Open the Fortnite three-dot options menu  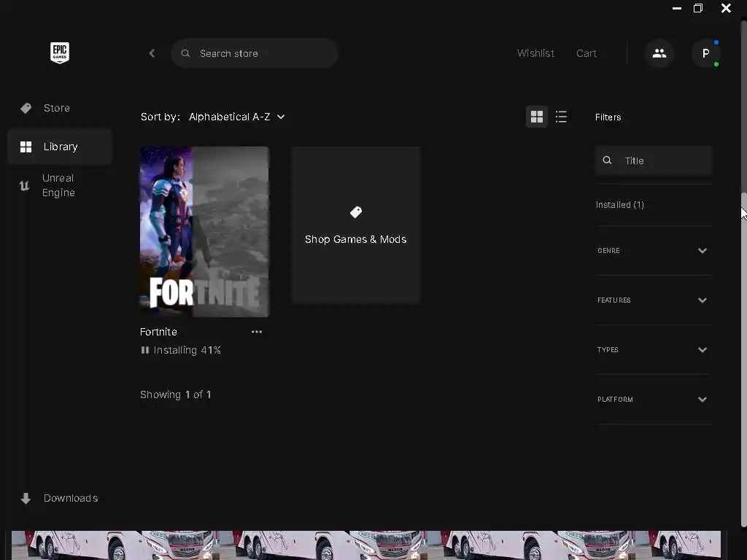(256, 332)
